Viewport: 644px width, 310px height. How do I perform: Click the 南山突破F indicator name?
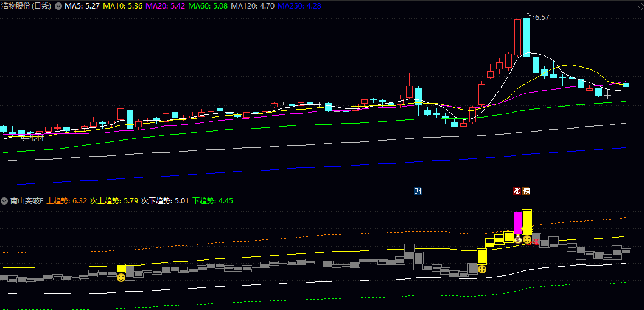pyautogui.click(x=27, y=201)
